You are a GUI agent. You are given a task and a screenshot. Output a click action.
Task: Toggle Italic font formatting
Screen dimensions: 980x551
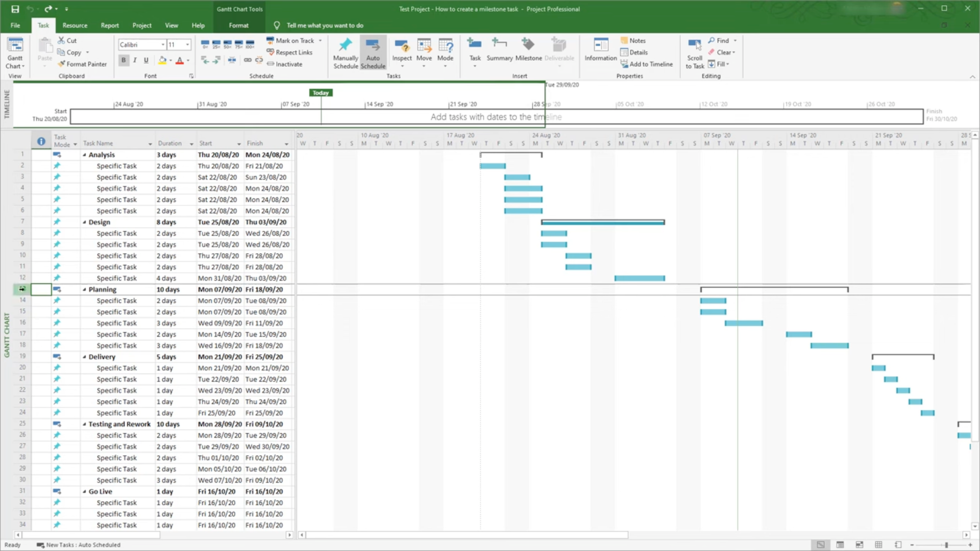(x=135, y=60)
